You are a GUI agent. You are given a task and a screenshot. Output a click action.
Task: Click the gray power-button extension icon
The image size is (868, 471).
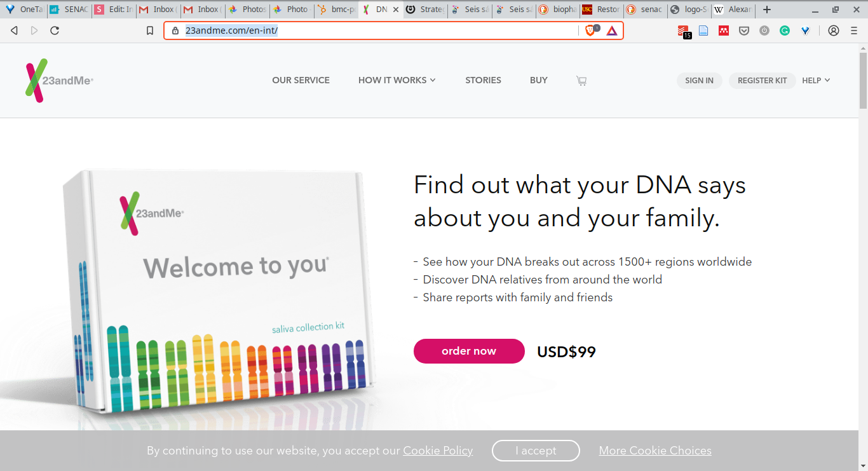[x=764, y=31]
